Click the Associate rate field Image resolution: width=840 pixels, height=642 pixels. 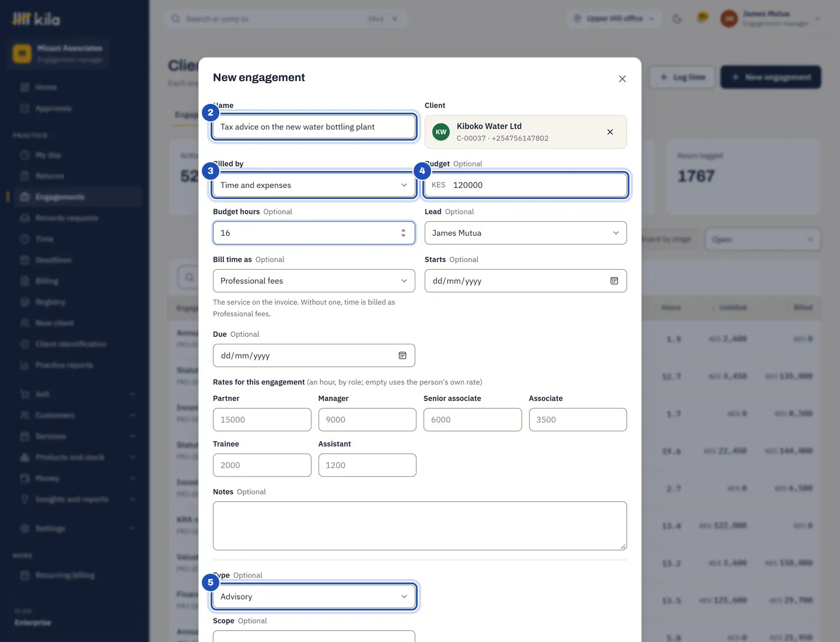point(578,420)
